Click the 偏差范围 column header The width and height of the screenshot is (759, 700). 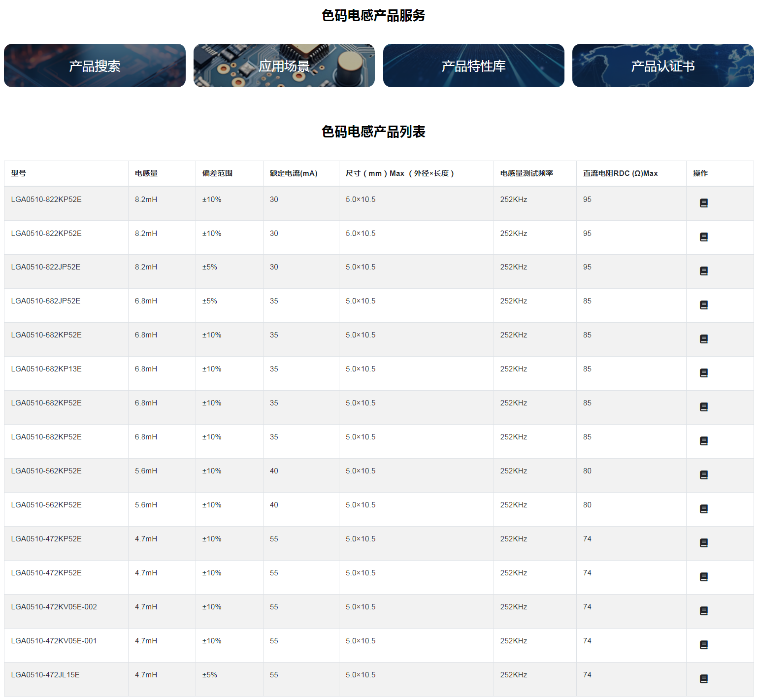click(217, 173)
